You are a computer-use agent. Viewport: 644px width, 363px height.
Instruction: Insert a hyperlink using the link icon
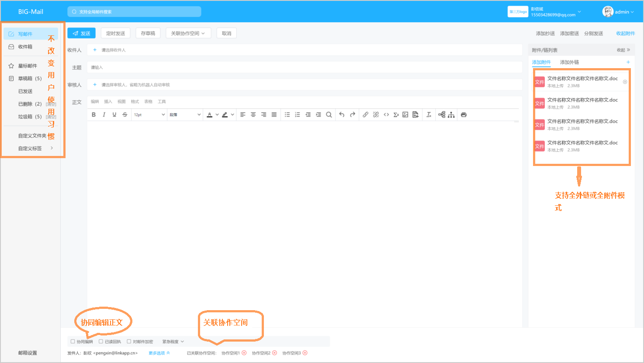365,114
